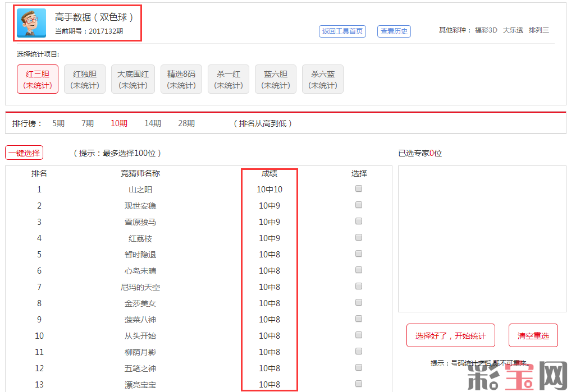Choose the 蓝六胆 statistics option

pyautogui.click(x=276, y=79)
